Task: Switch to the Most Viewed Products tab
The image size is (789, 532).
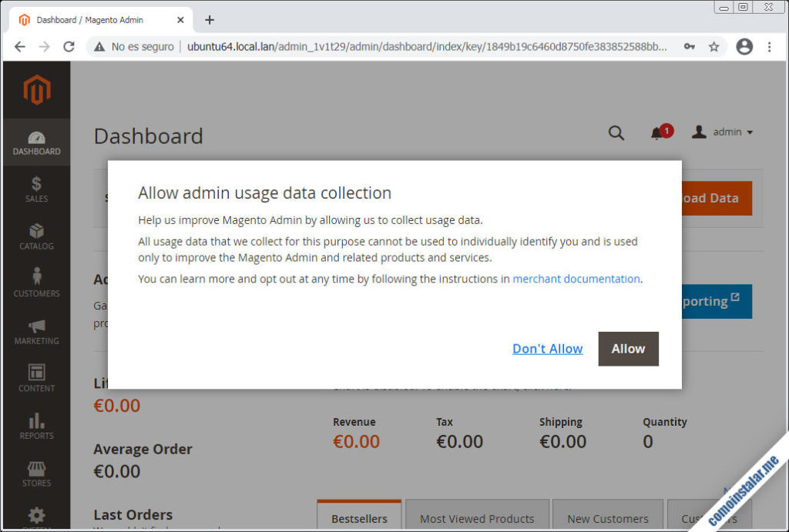Action: [x=477, y=518]
